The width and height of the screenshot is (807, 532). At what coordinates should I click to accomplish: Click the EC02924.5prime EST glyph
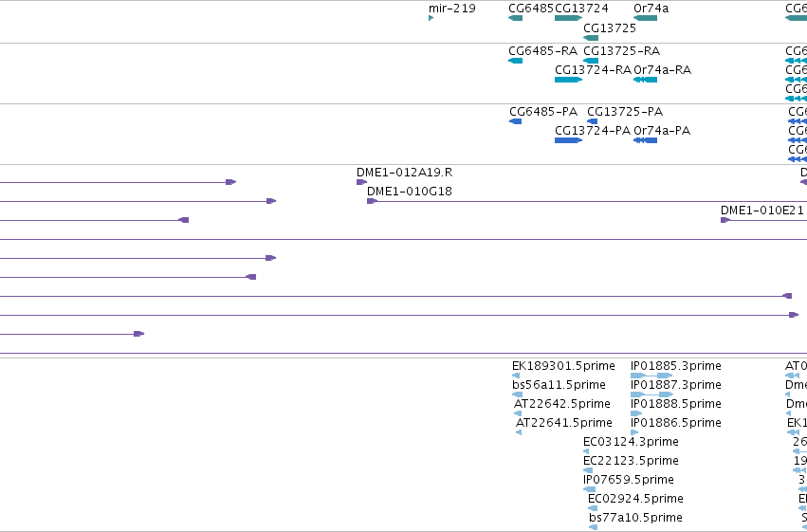pyautogui.click(x=593, y=509)
